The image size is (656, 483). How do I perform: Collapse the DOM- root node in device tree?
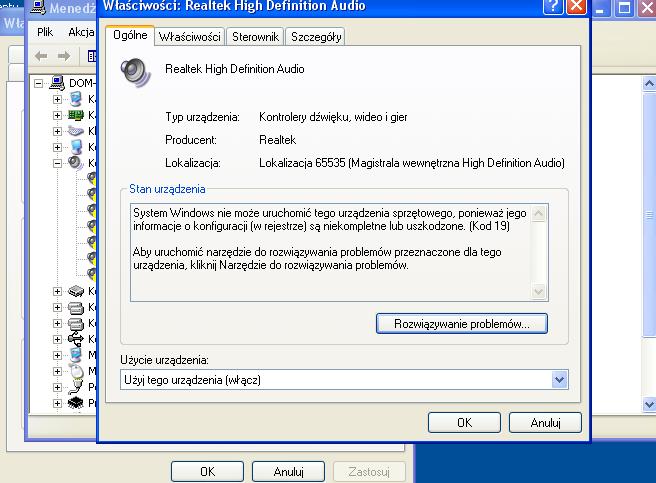[x=38, y=83]
